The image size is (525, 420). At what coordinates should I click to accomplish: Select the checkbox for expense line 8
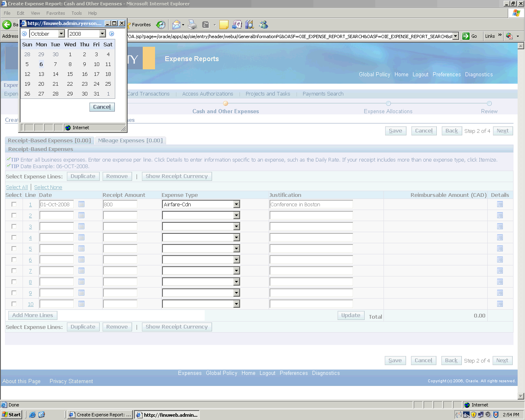(x=14, y=282)
